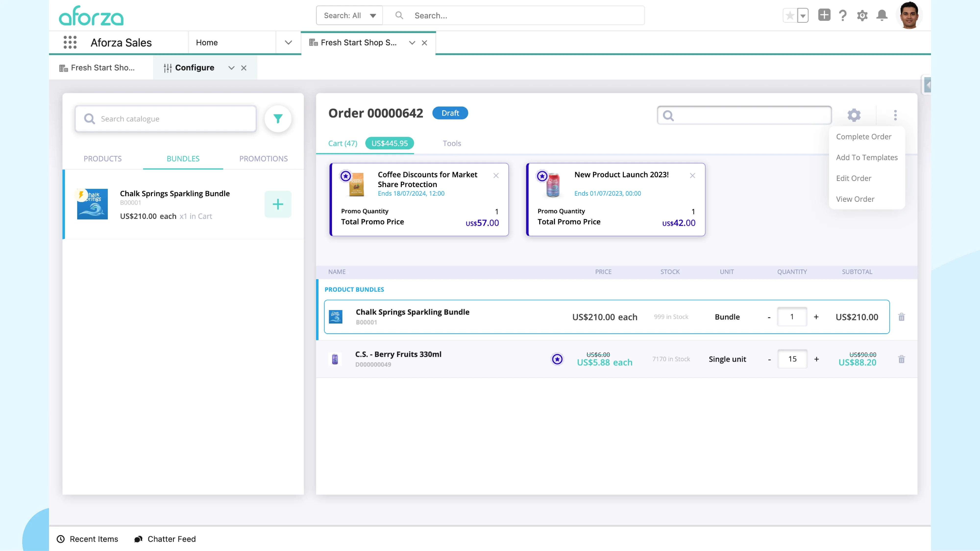Switch to Fresh Start Sho... subtab
Image resolution: width=980 pixels, height=551 pixels.
click(97, 68)
